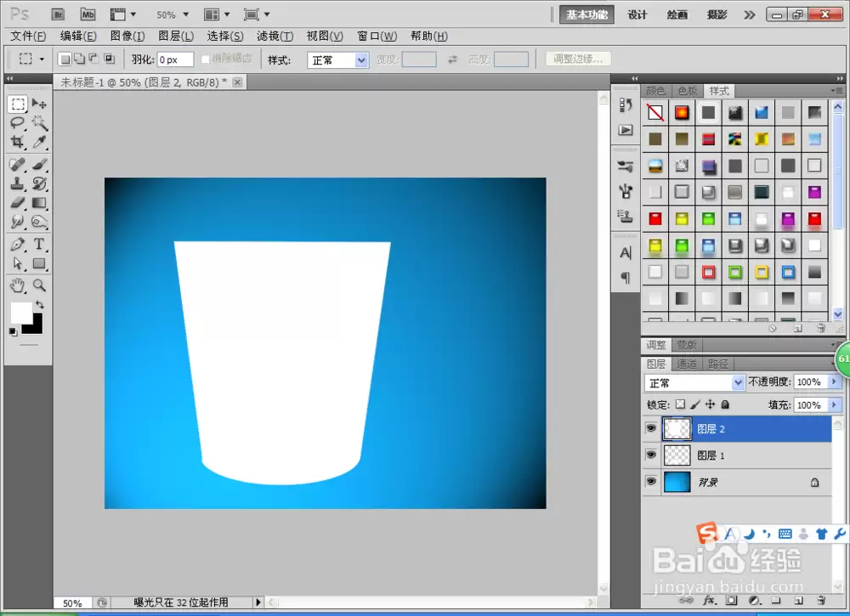Choose the Gradient tool
Image resolution: width=850 pixels, height=616 pixels.
coord(39,203)
